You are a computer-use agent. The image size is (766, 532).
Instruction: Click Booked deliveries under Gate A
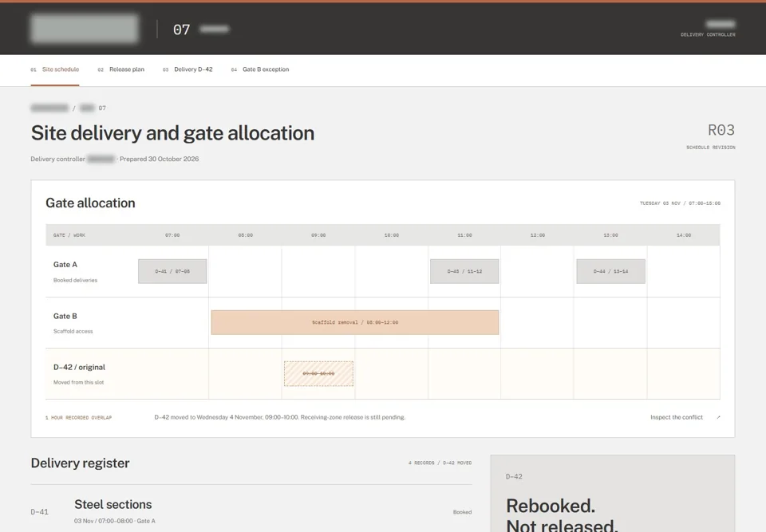point(75,280)
